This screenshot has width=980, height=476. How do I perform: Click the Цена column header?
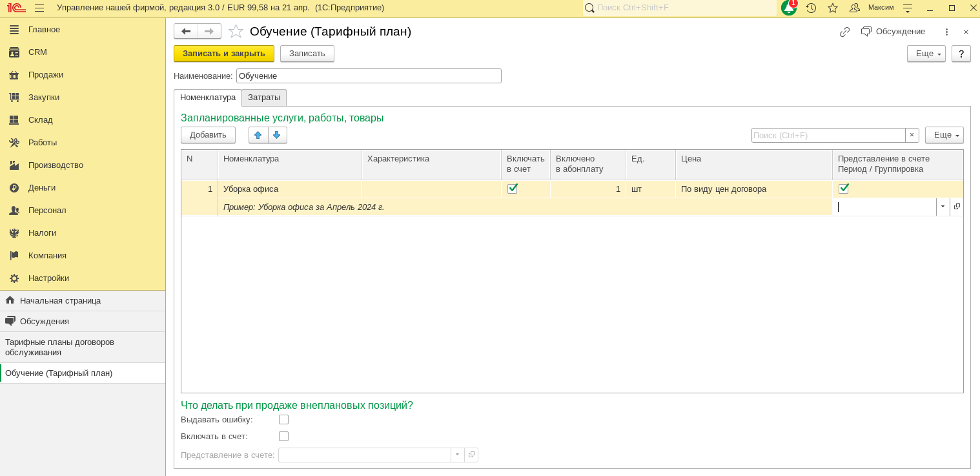point(754,165)
